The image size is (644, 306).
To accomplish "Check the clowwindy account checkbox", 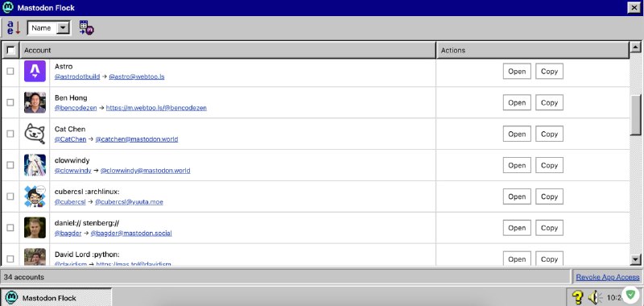I will [x=10, y=165].
